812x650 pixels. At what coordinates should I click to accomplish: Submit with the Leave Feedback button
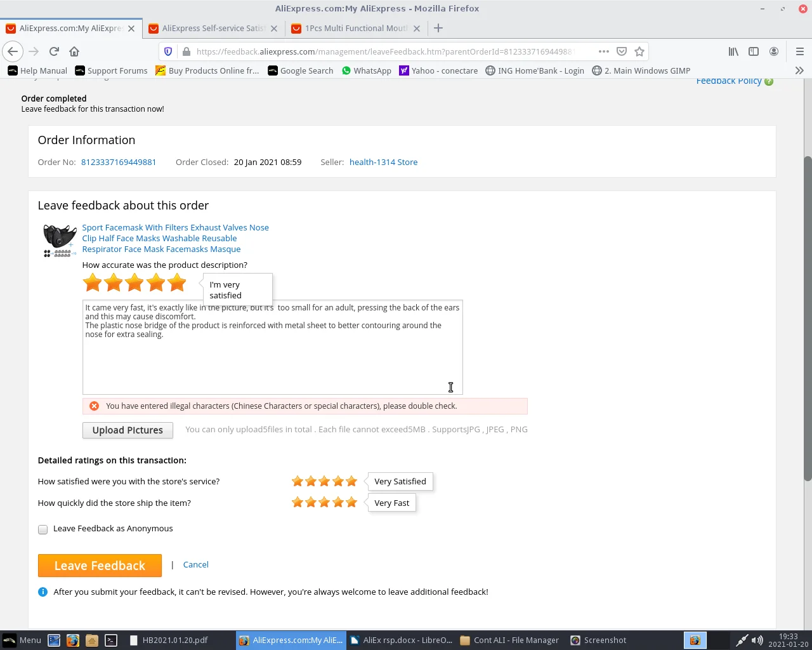pos(100,566)
